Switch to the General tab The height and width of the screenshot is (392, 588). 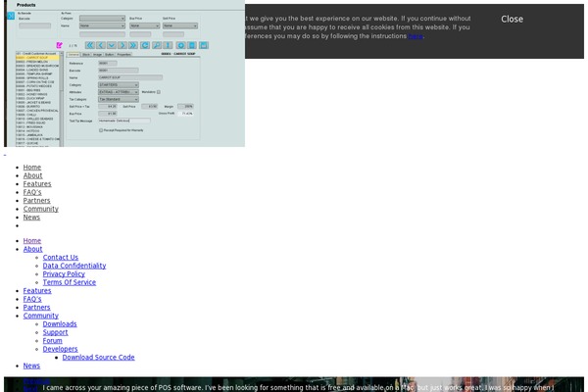point(73,55)
